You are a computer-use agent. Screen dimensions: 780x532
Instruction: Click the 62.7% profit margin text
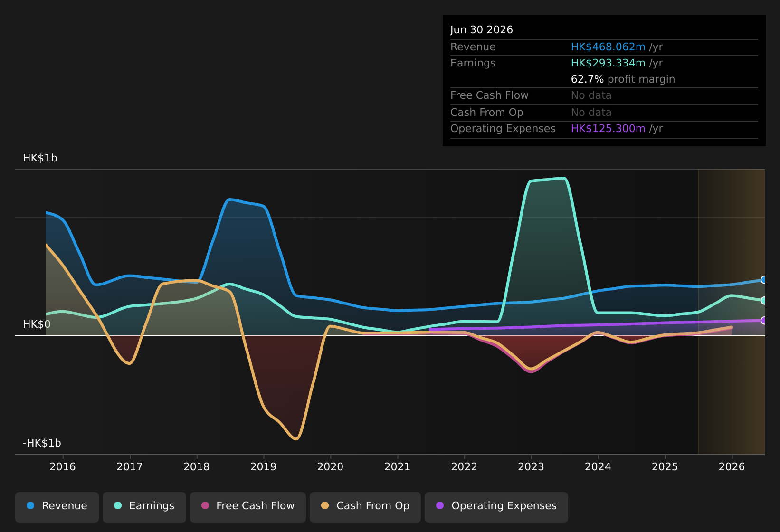[623, 79]
